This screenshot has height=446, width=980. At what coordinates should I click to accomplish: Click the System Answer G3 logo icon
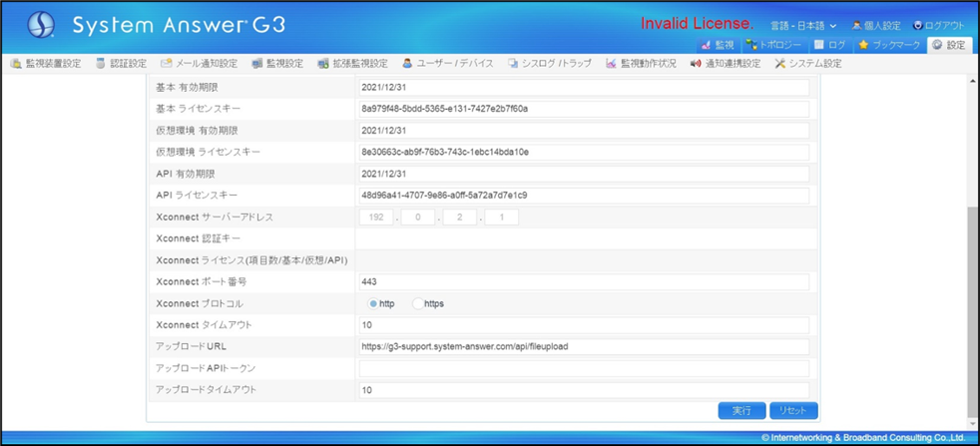41,24
